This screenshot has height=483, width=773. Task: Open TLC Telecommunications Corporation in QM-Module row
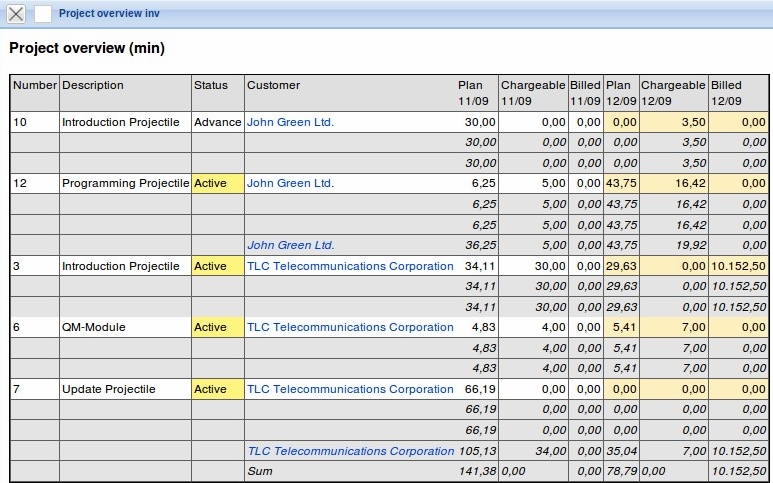coord(350,327)
